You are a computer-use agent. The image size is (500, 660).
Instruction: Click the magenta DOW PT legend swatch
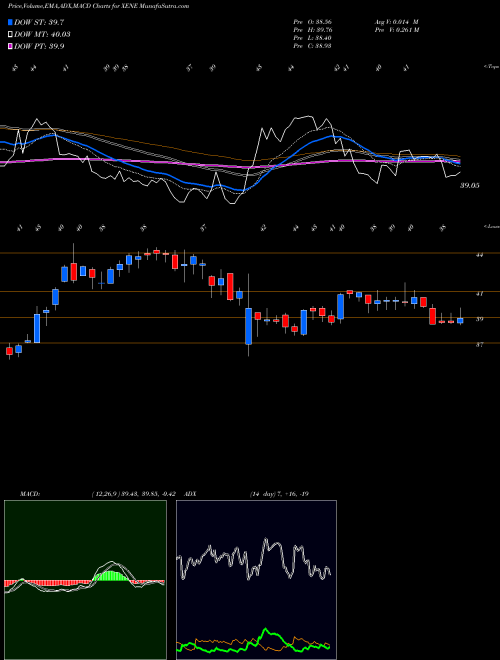click(x=10, y=46)
